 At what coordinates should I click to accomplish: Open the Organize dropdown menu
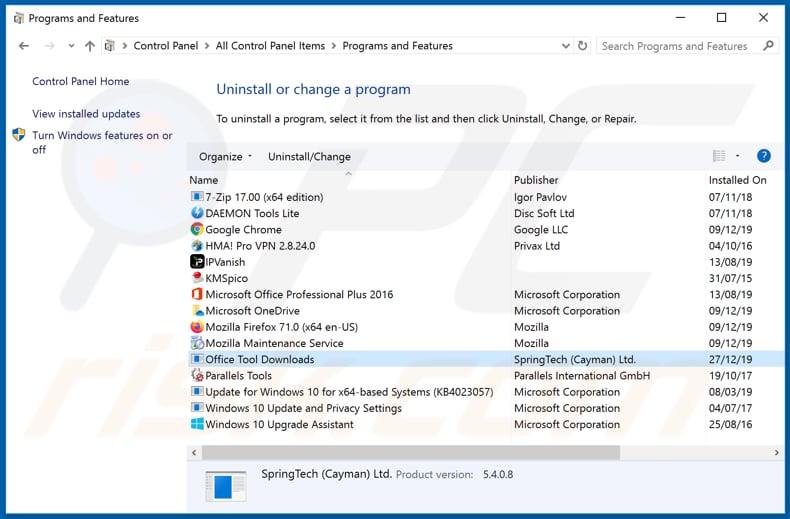(225, 156)
